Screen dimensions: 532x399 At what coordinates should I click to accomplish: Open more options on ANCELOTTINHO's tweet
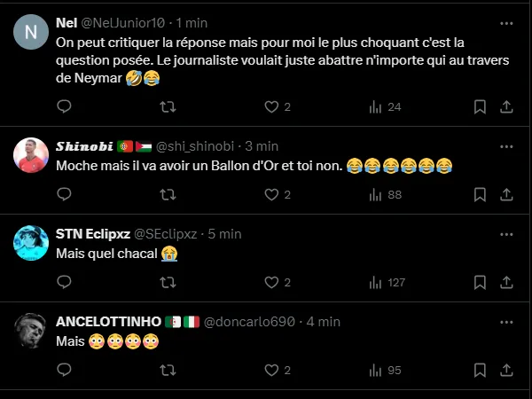505,321
